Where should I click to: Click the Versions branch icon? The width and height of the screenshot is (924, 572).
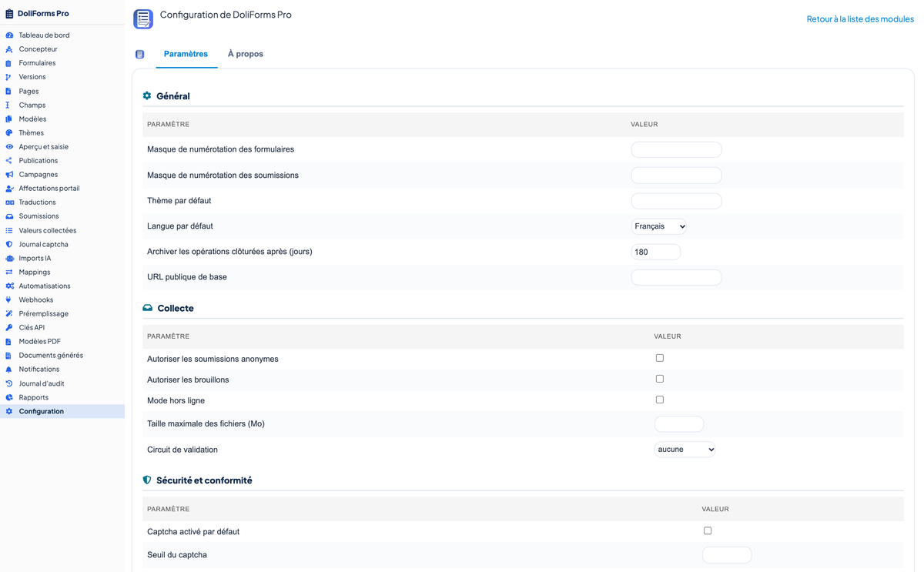[x=9, y=77]
